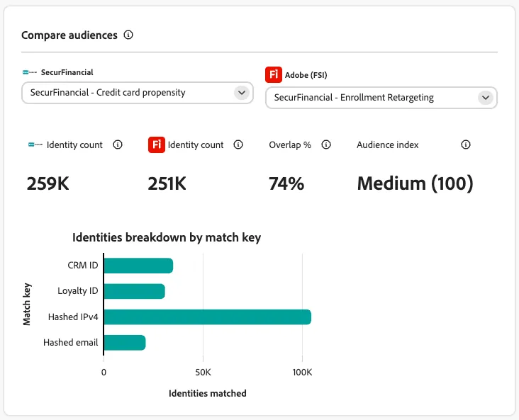Image resolution: width=519 pixels, height=420 pixels.
Task: Click chevron on Credit card propensity dropdown
Action: (x=242, y=93)
